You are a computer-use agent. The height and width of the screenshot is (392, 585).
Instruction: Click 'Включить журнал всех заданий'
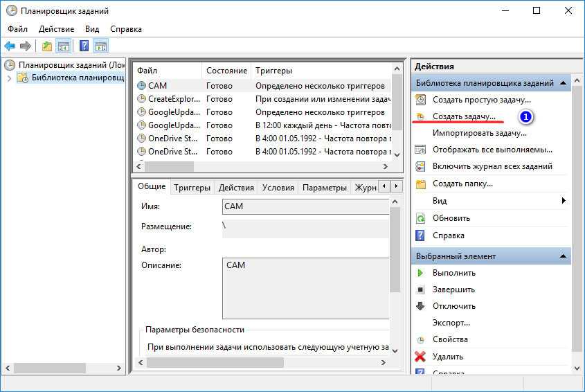click(x=492, y=166)
